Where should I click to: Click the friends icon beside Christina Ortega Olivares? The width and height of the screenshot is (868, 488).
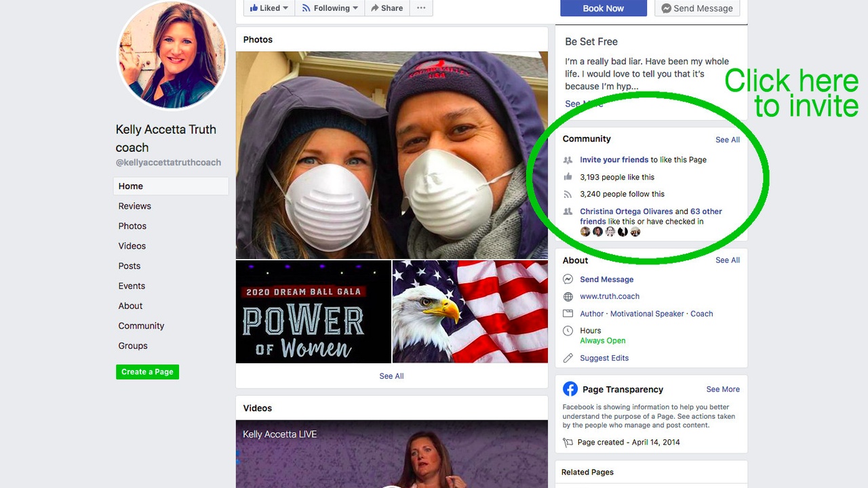[568, 211]
